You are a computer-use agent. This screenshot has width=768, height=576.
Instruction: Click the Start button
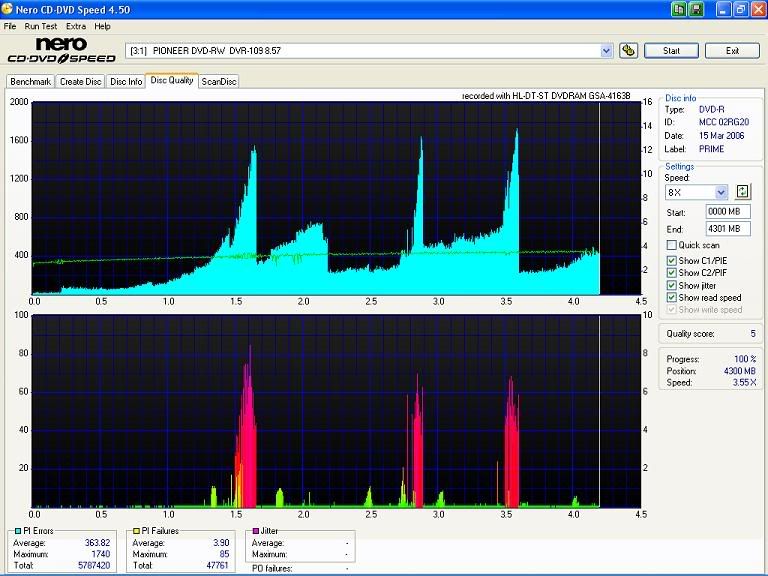point(671,50)
